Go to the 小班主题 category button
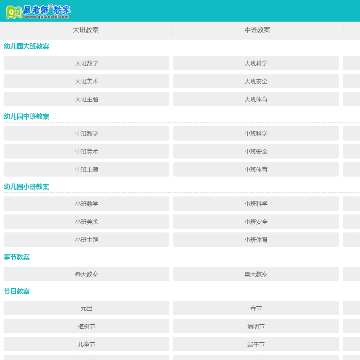Screen dimensions: 360x360 (x=86, y=240)
